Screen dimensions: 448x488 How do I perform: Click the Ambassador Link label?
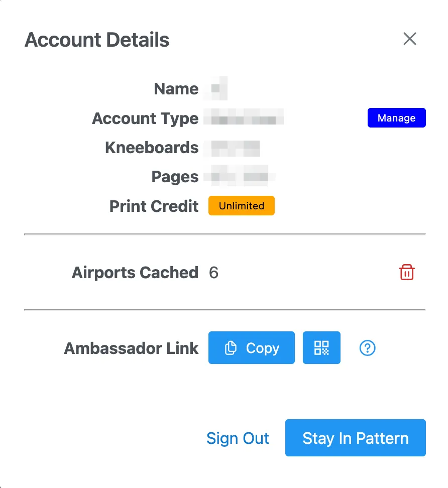coord(131,348)
